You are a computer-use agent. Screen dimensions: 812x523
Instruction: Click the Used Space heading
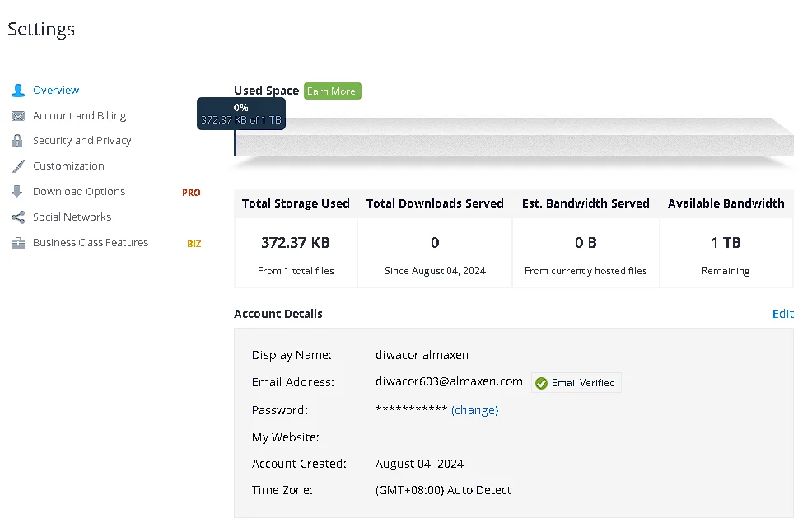point(266,91)
